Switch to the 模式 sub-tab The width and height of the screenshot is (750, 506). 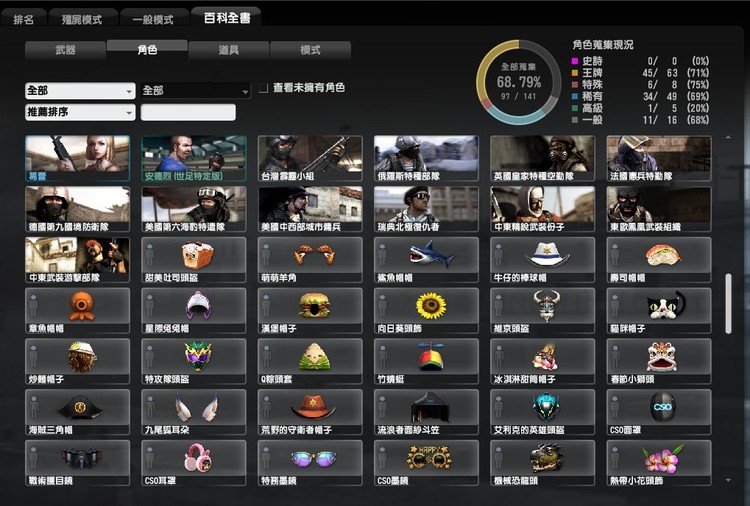(x=310, y=50)
